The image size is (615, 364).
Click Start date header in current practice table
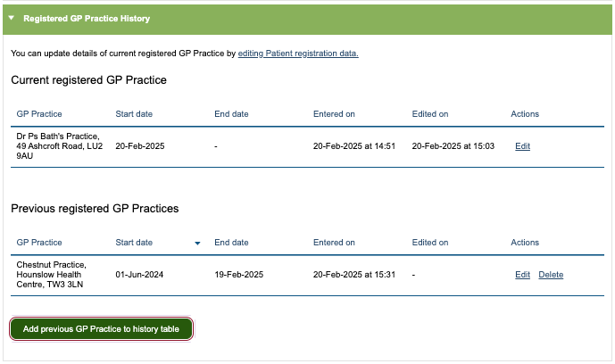pyautogui.click(x=134, y=114)
